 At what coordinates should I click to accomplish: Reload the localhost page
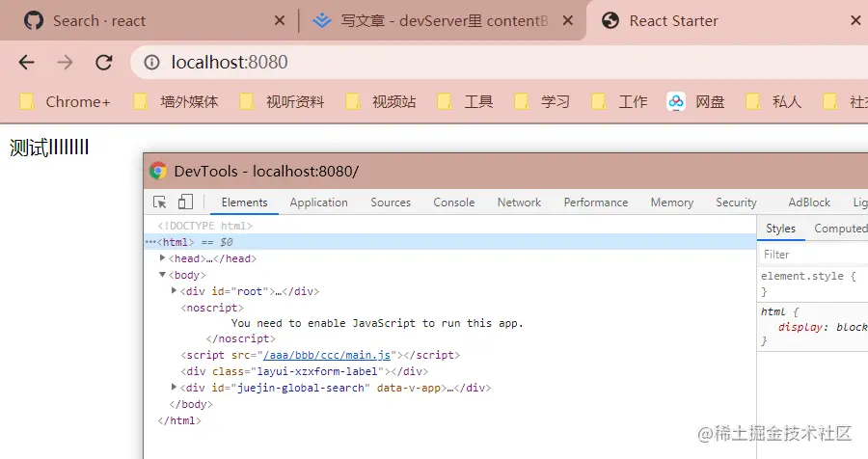[103, 63]
